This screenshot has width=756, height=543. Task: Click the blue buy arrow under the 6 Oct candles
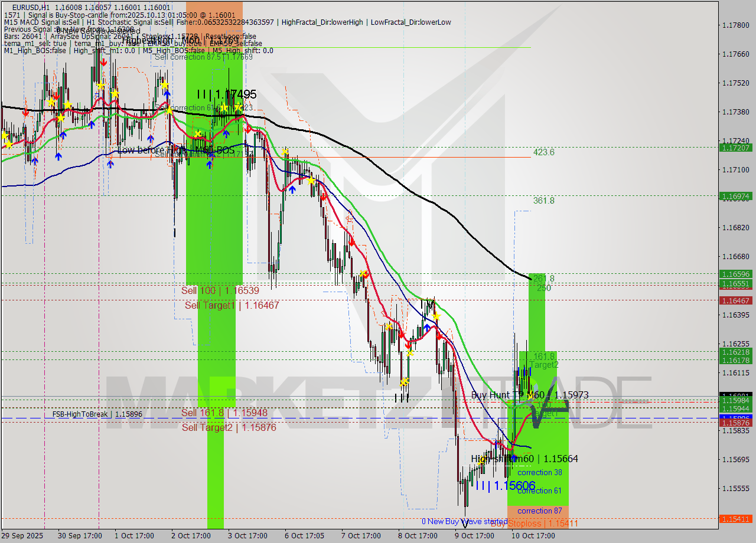point(292,189)
